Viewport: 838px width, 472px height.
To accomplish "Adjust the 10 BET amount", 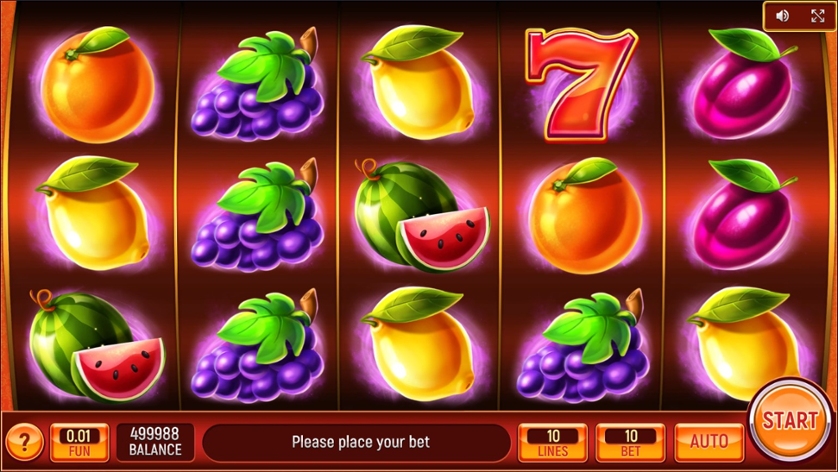I will (631, 442).
